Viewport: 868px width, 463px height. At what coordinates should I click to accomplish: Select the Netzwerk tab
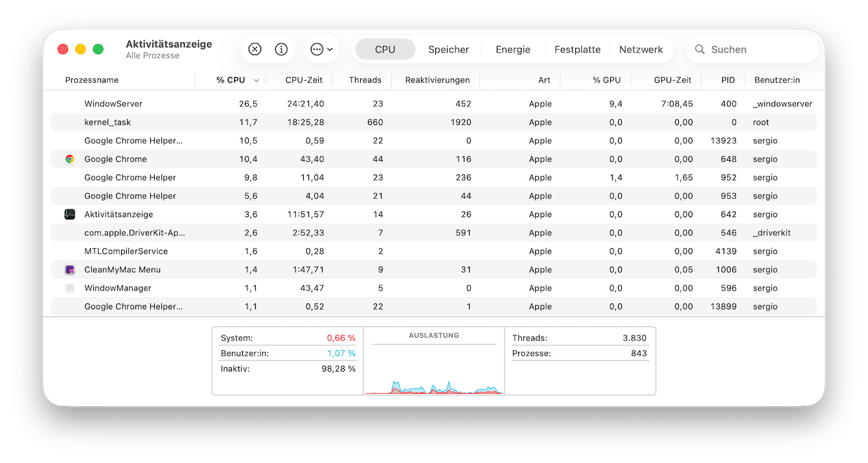[x=641, y=49]
